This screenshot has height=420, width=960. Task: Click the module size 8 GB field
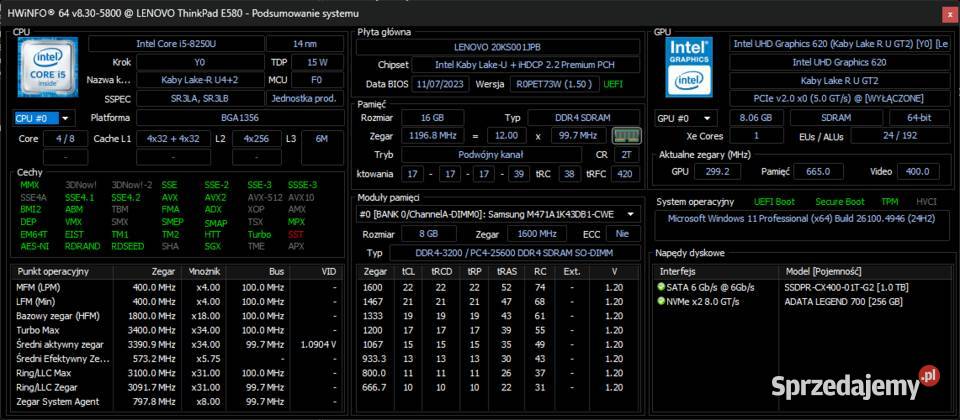429,234
